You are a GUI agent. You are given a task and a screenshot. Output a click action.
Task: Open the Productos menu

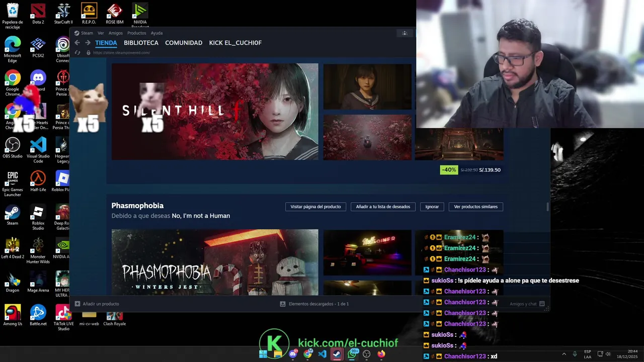click(x=136, y=33)
